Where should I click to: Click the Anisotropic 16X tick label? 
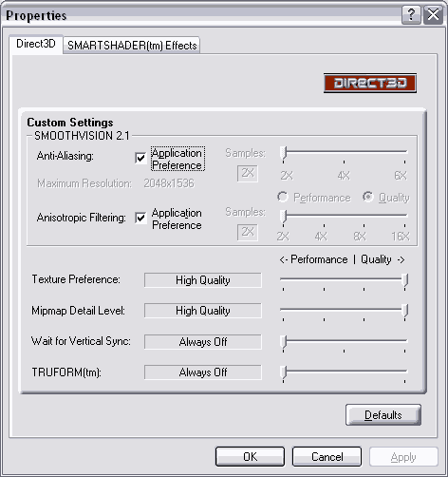pos(401,237)
